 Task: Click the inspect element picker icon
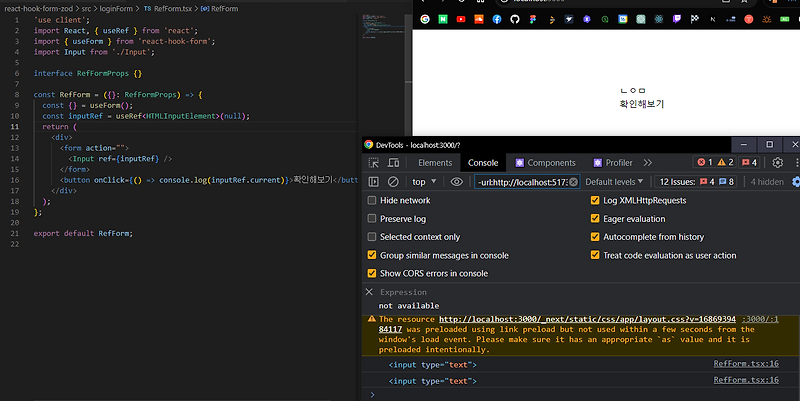click(373, 162)
